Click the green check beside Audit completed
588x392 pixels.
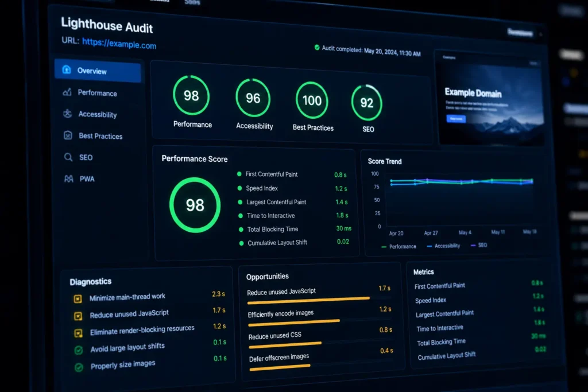(317, 47)
